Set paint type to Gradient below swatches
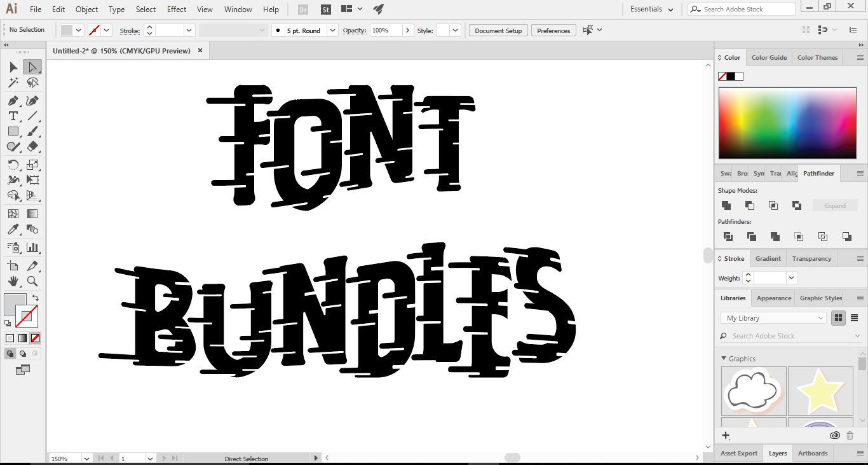 (22, 338)
